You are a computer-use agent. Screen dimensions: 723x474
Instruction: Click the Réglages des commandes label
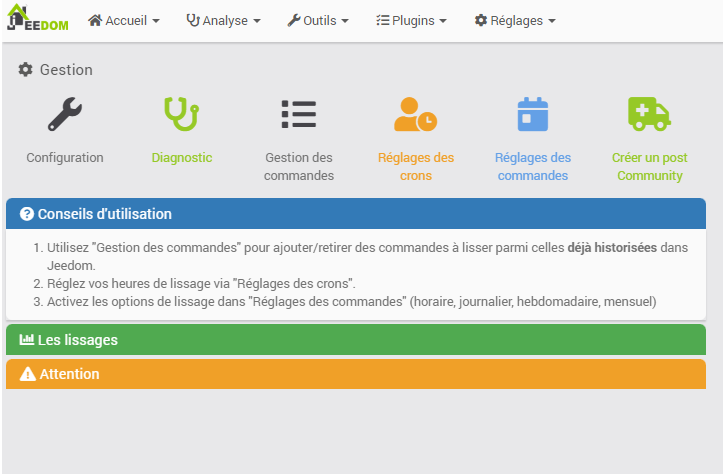tap(533, 166)
